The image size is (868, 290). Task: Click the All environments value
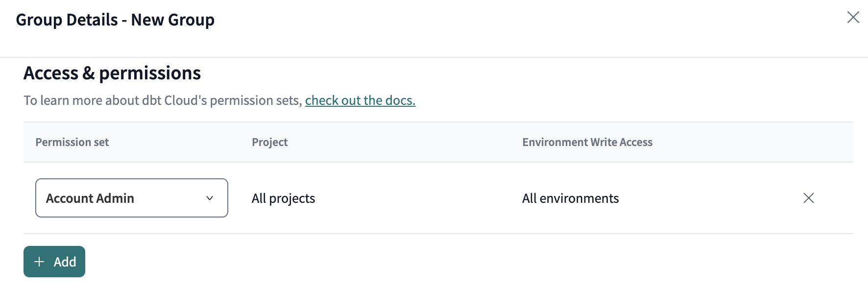click(570, 198)
